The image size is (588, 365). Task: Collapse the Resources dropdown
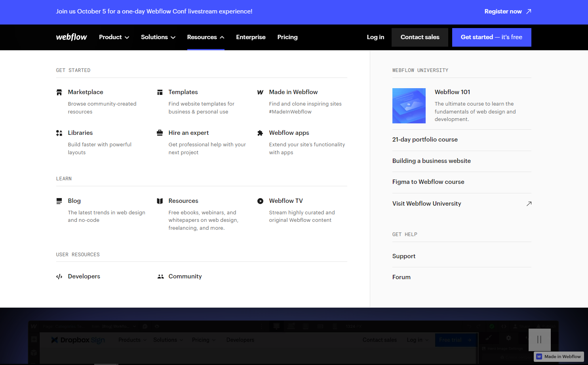(x=206, y=37)
